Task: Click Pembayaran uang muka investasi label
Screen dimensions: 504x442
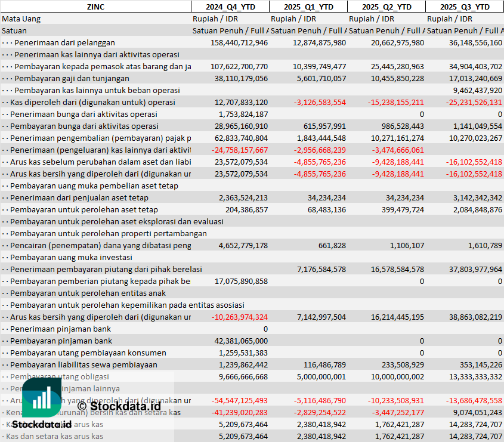Action: (71, 257)
